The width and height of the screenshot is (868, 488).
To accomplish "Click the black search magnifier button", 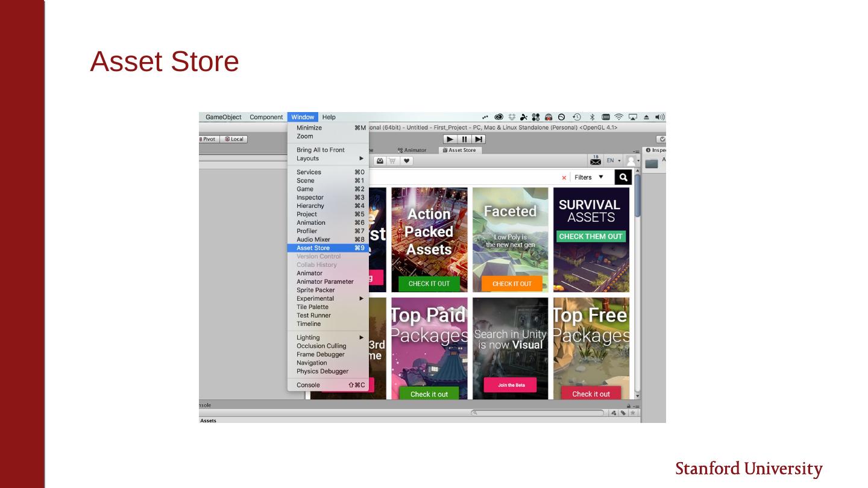I will 623,177.
